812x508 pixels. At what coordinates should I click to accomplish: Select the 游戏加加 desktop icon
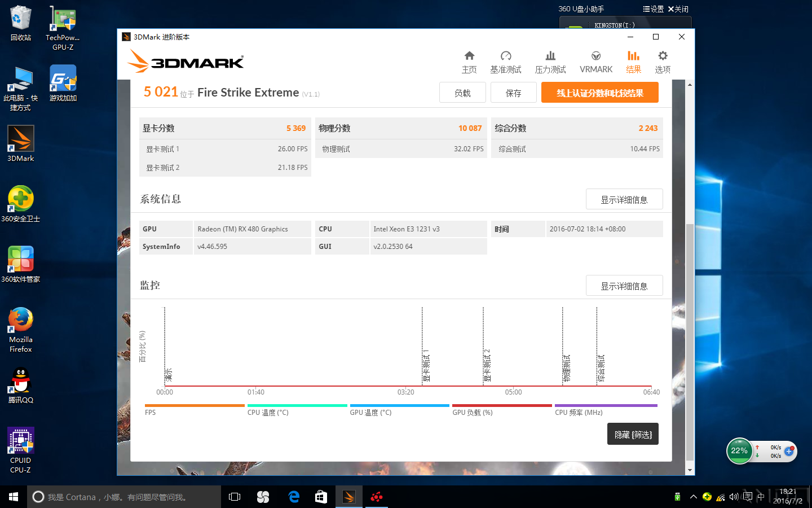click(63, 84)
